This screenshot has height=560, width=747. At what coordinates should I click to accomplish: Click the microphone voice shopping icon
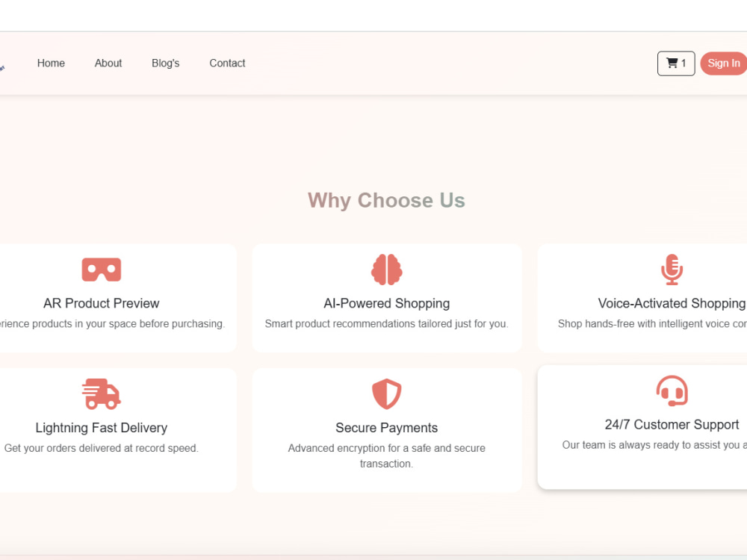[672, 270]
